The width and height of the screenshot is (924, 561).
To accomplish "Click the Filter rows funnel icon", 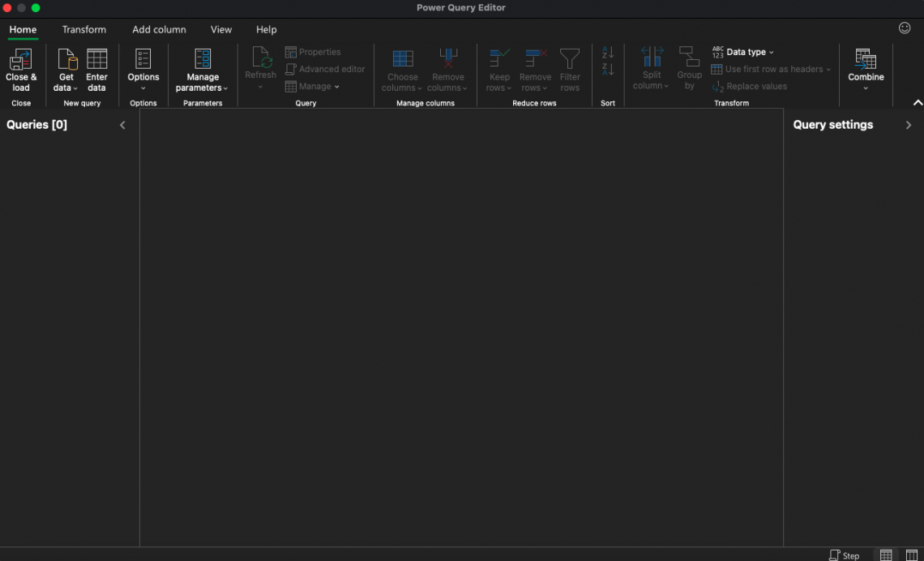I will (x=570, y=59).
